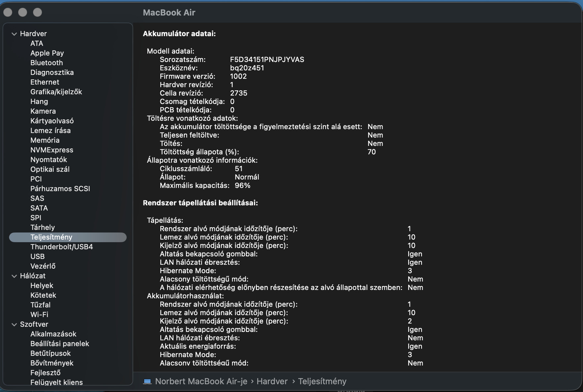The image size is (583, 392).
Task: Select Beállítási panelek entry
Action: [x=60, y=343]
